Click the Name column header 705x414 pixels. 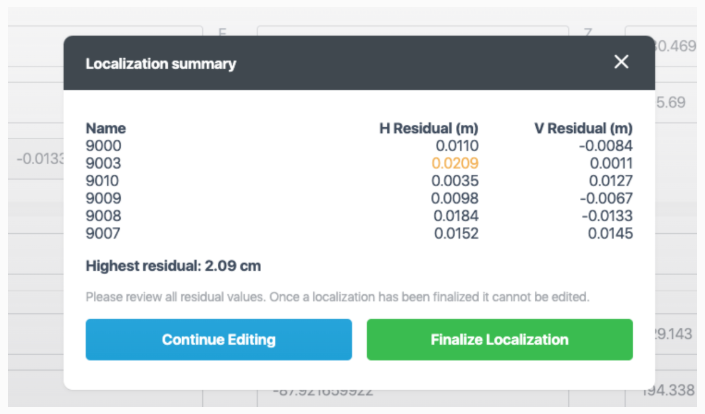106,128
